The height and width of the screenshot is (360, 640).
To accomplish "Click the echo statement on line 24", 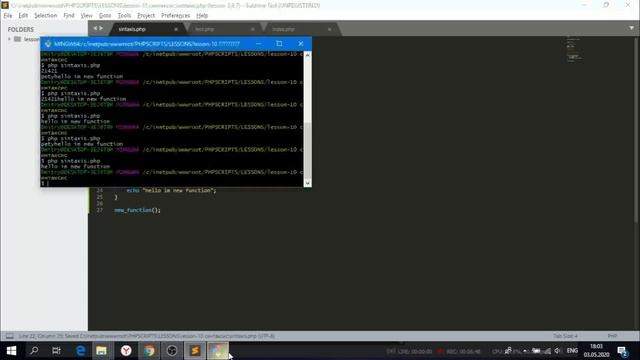I will (171, 191).
